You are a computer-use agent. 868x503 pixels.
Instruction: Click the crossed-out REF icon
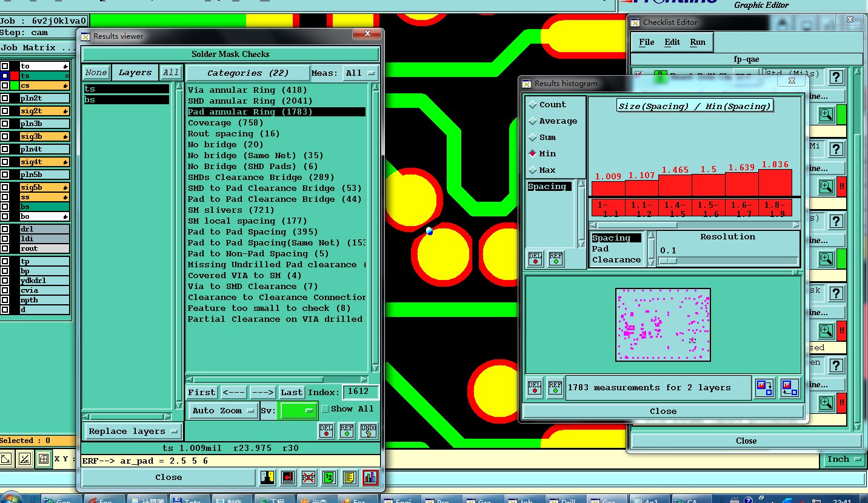tap(309, 478)
